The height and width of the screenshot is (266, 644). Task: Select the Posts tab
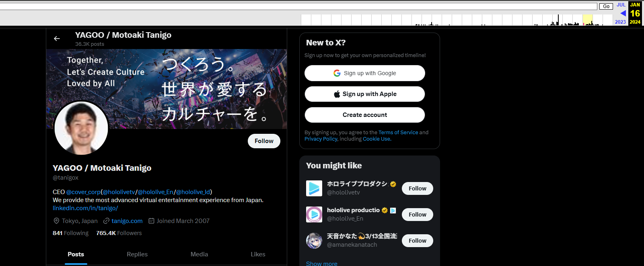(76, 254)
